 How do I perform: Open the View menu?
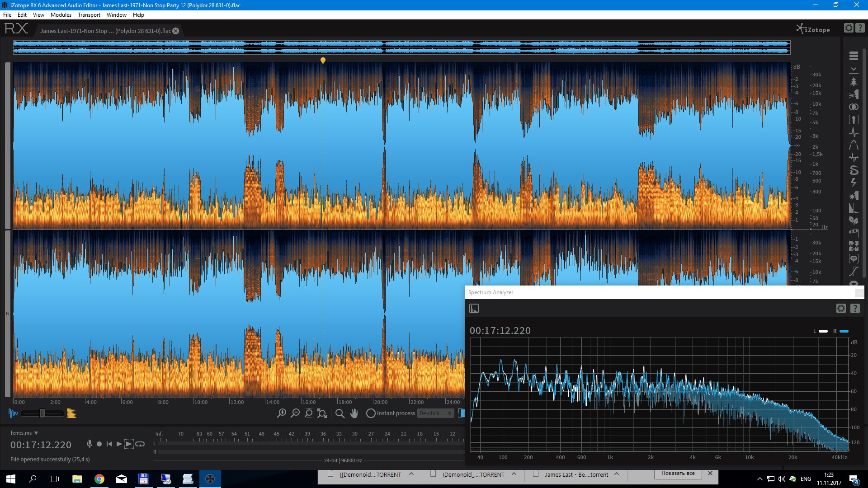38,15
